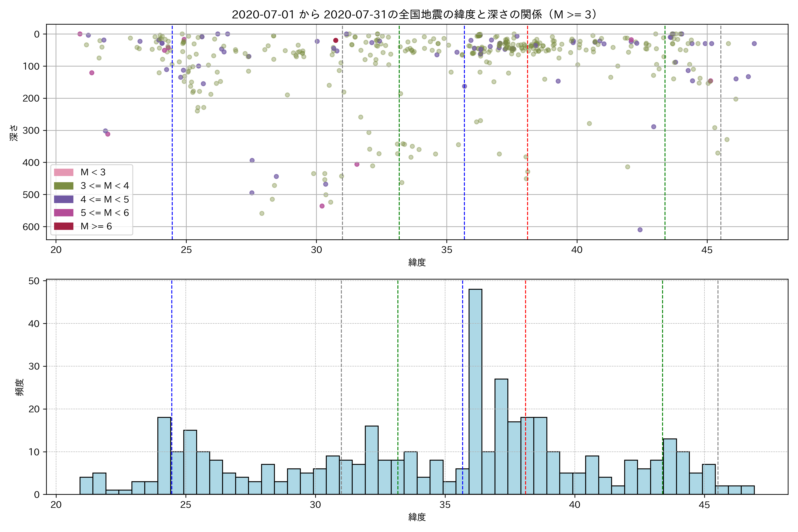798x532 pixels.
Task: Click the histogram bar of height 18 near latitude 24
Action: click(164, 456)
